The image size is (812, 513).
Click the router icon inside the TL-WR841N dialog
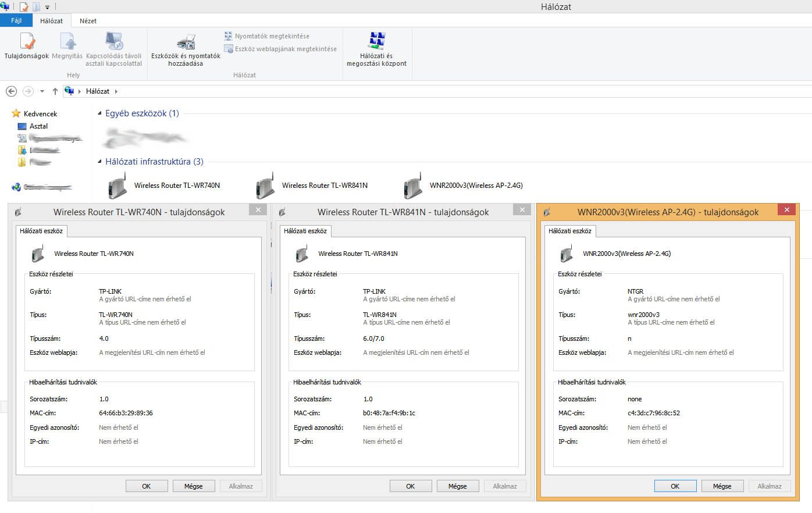[302, 254]
